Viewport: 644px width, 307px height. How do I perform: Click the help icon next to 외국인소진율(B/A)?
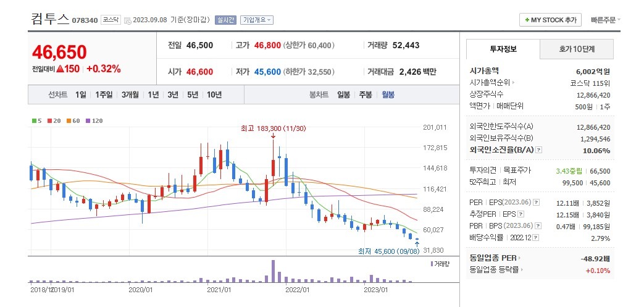point(539,150)
